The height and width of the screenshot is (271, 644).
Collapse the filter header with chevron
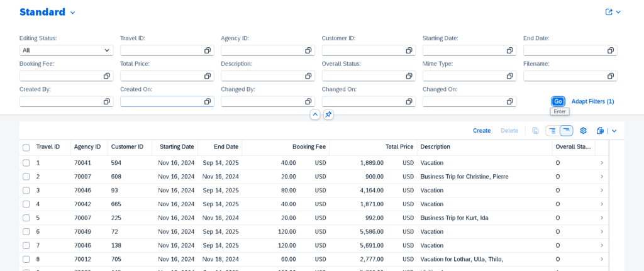pyautogui.click(x=315, y=114)
